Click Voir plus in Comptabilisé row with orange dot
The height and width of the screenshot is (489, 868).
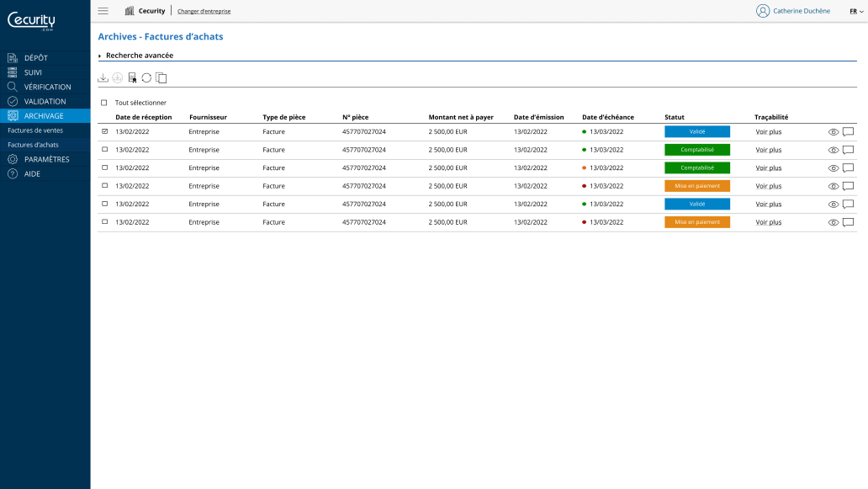pyautogui.click(x=769, y=167)
